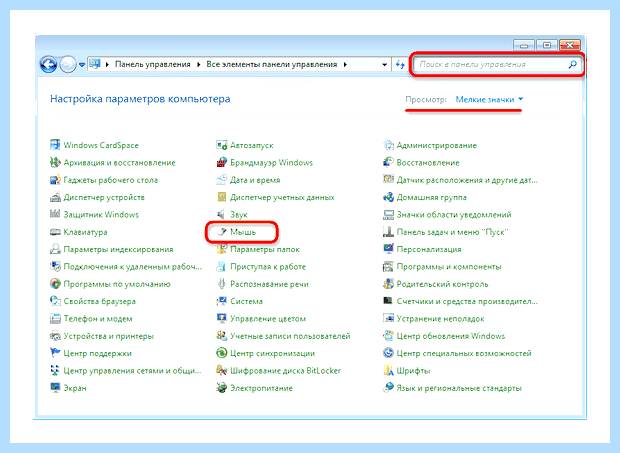Click the Брандмауэр Windows icon
This screenshot has height=453, width=620.
click(221, 162)
